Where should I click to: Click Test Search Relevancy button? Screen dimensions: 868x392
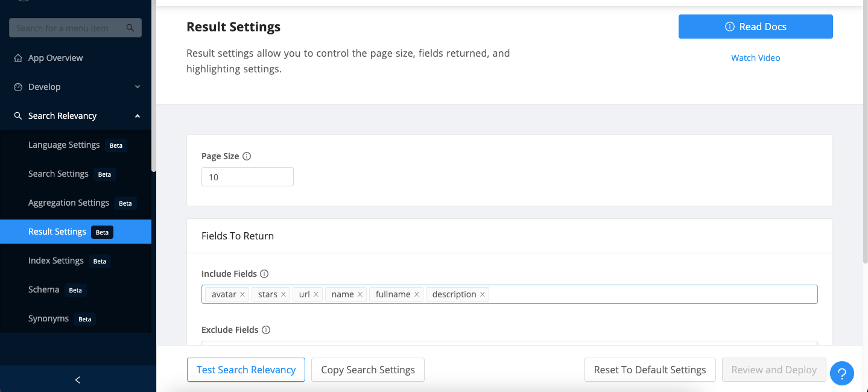[x=246, y=370]
